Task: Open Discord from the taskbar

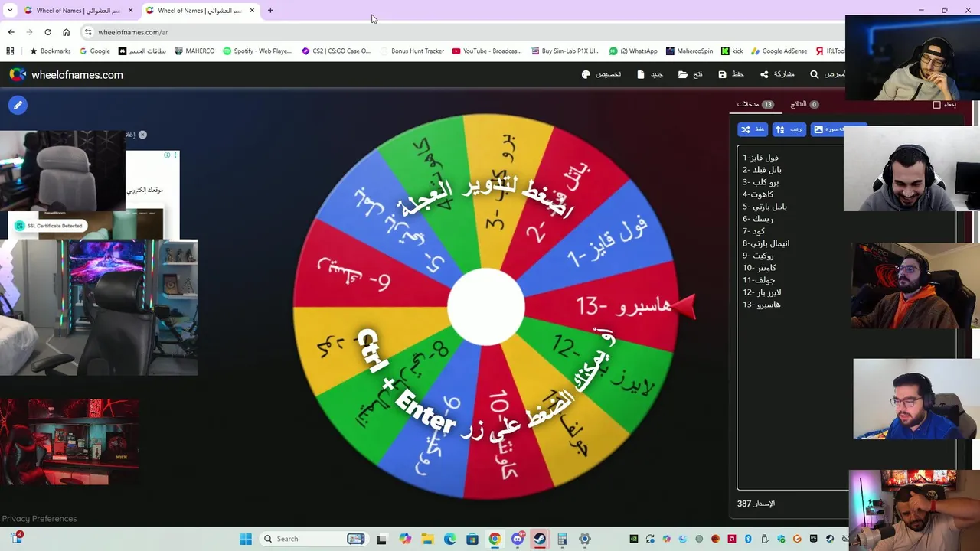Action: click(x=518, y=539)
